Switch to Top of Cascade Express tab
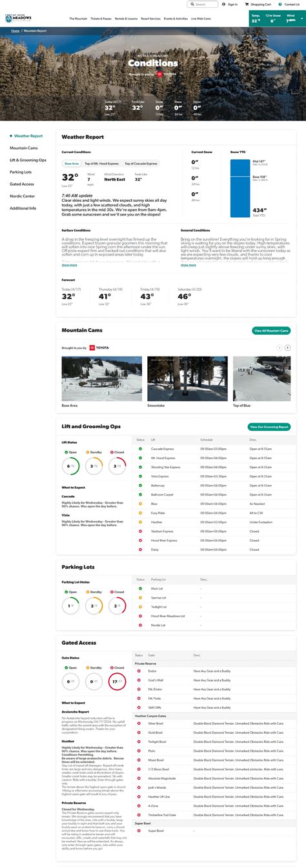 (139, 164)
